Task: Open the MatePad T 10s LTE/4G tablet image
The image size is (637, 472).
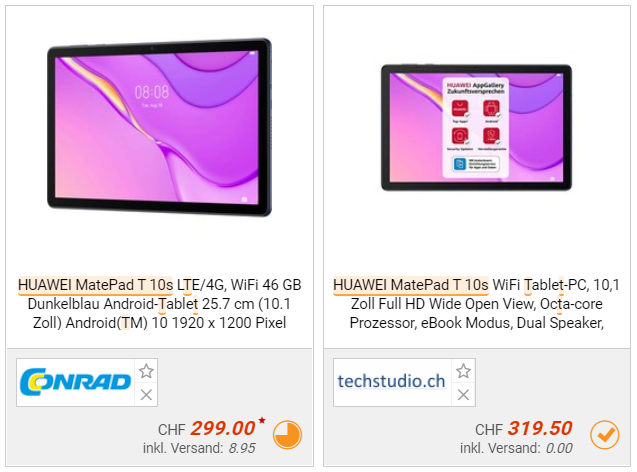Action: pyautogui.click(x=159, y=127)
